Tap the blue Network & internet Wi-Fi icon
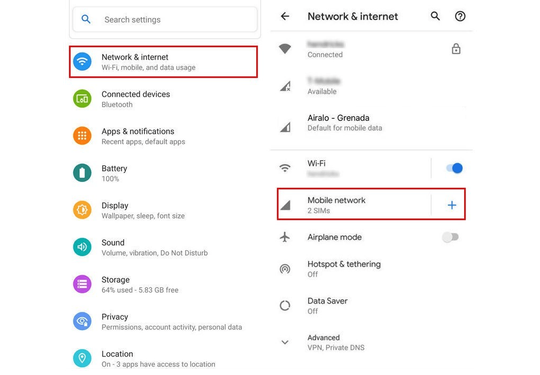 coord(82,62)
